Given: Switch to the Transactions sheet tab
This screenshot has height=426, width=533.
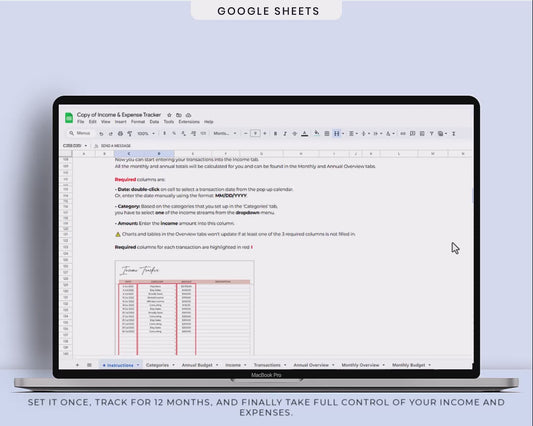Looking at the screenshot, I should coord(267,365).
